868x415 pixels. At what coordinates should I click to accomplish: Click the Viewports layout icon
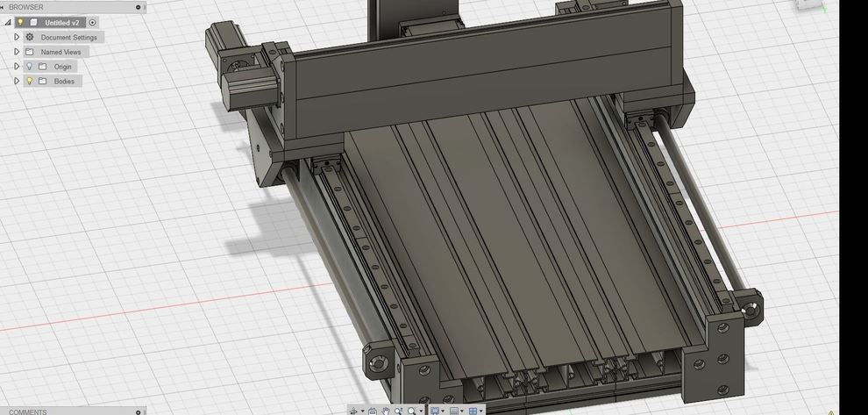click(x=473, y=411)
